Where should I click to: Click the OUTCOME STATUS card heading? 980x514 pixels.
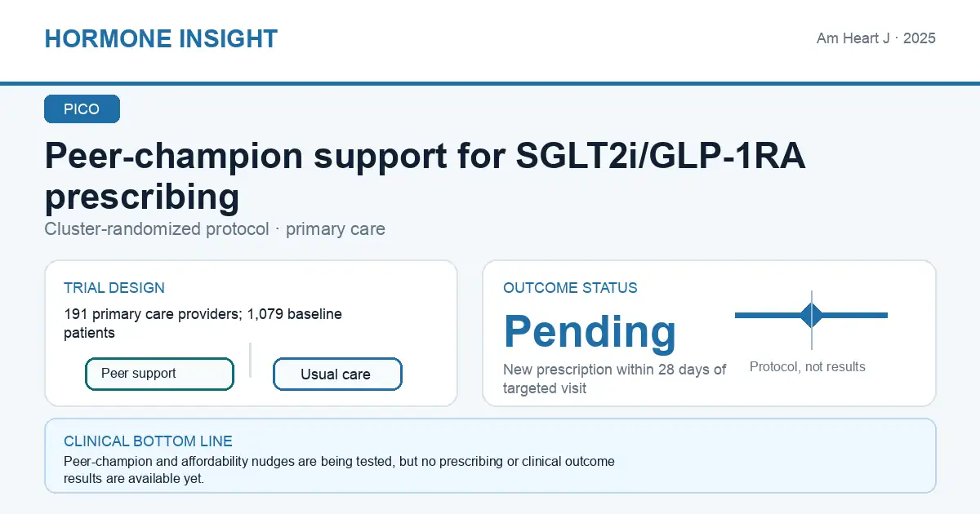click(570, 288)
